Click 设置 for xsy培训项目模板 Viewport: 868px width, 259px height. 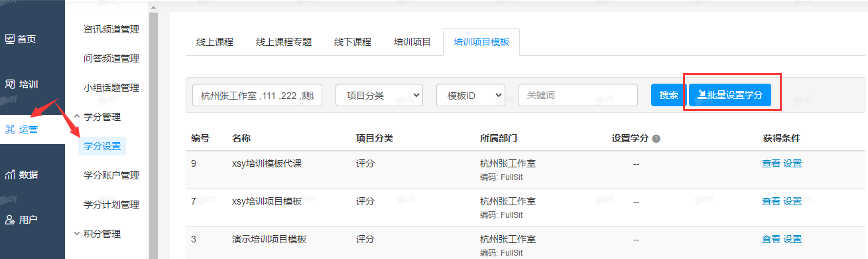(x=792, y=201)
